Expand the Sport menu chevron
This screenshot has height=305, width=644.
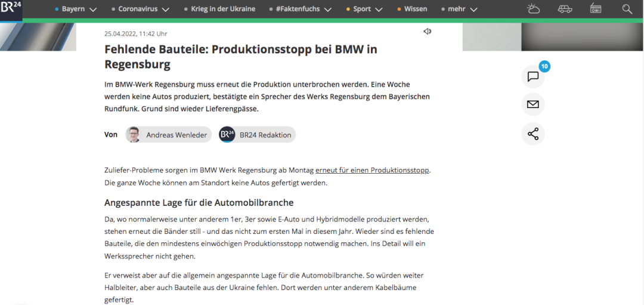click(379, 10)
